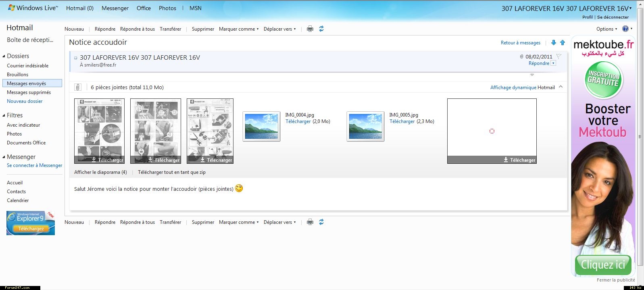Open Photos in the top navigation bar
The image size is (644, 290).
pyautogui.click(x=167, y=8)
